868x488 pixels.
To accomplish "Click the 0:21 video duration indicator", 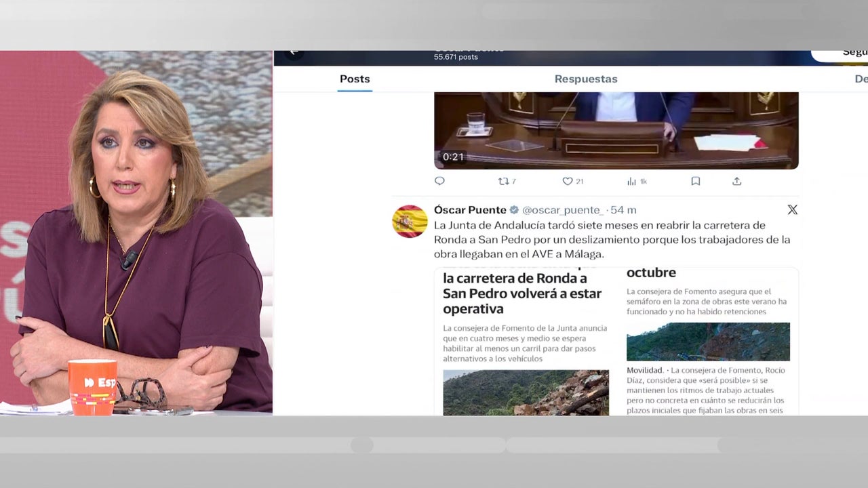I will pyautogui.click(x=452, y=157).
